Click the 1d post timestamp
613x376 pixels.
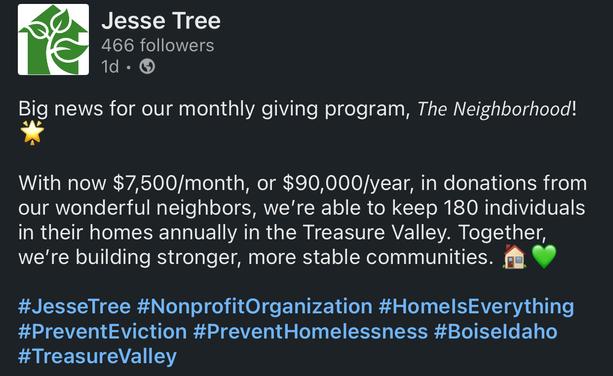click(x=110, y=66)
